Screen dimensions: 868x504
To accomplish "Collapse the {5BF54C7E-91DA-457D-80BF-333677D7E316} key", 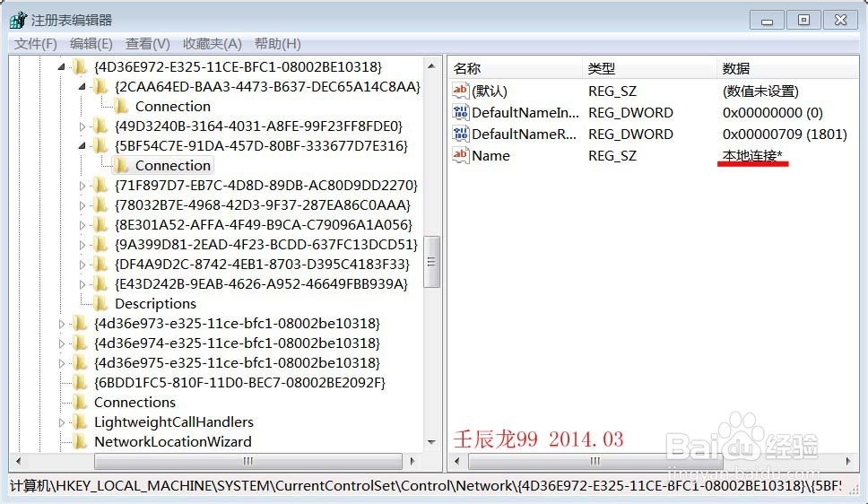I will (82, 145).
